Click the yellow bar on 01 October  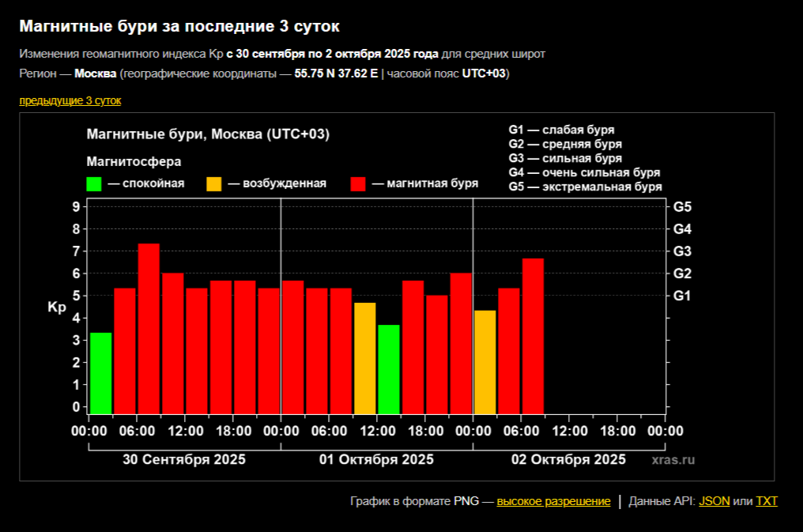pos(365,357)
